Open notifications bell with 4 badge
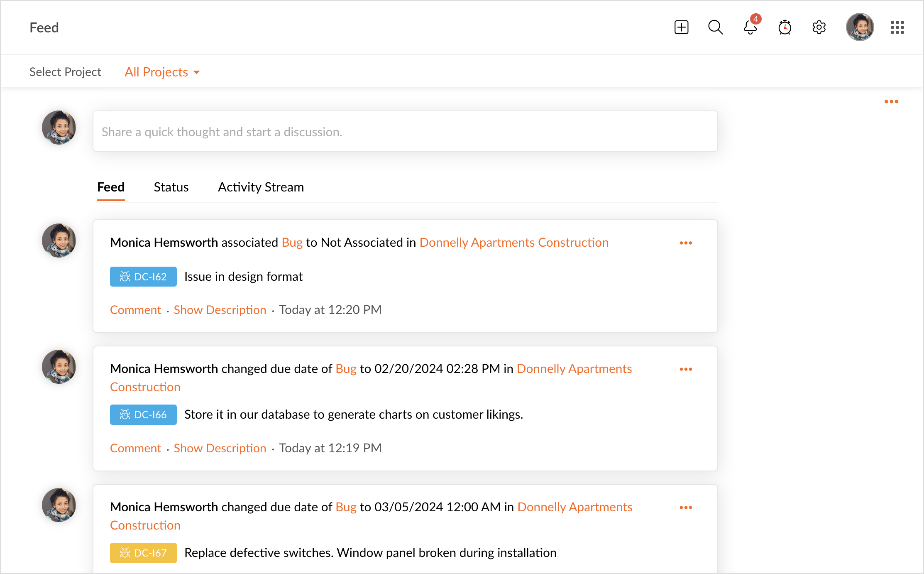 (x=750, y=27)
